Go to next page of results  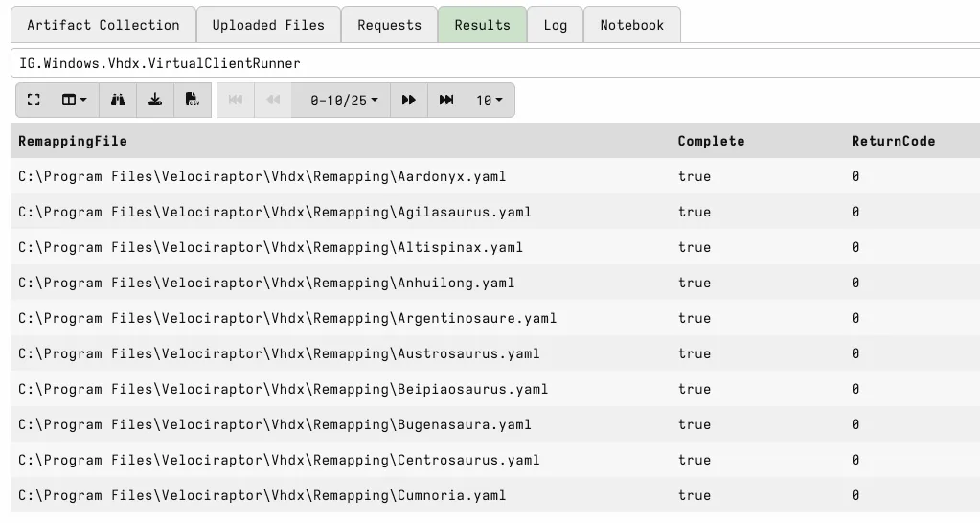point(409,101)
